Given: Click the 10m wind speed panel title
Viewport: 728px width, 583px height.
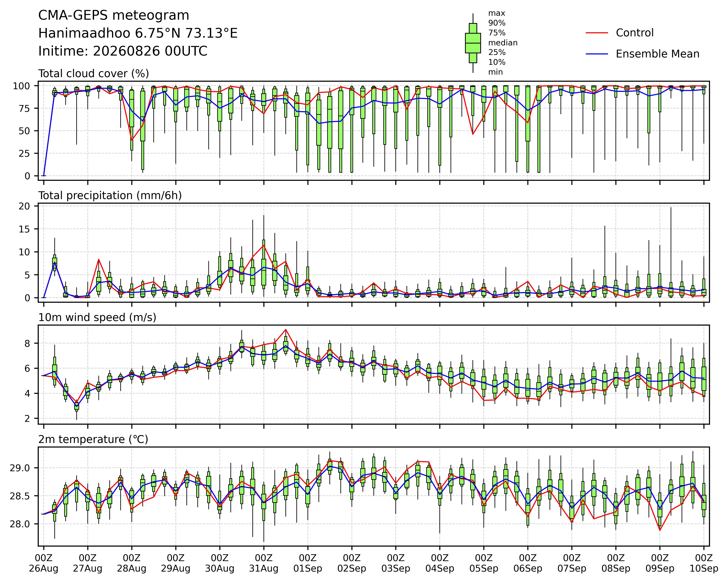Looking at the screenshot, I should pyautogui.click(x=97, y=318).
